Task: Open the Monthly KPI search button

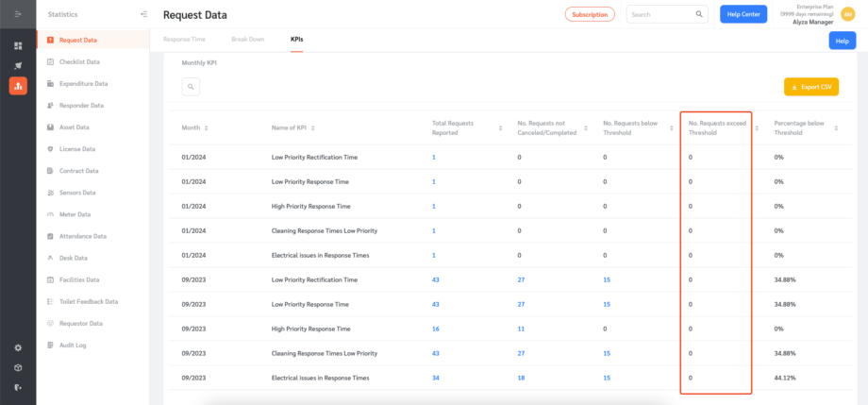Action: 191,87
